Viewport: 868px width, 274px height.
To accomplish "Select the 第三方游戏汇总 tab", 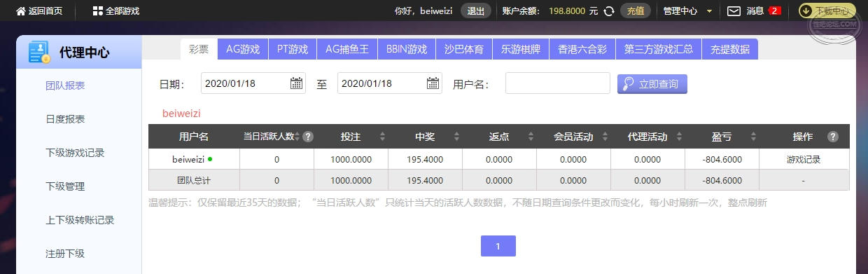I will pos(659,49).
